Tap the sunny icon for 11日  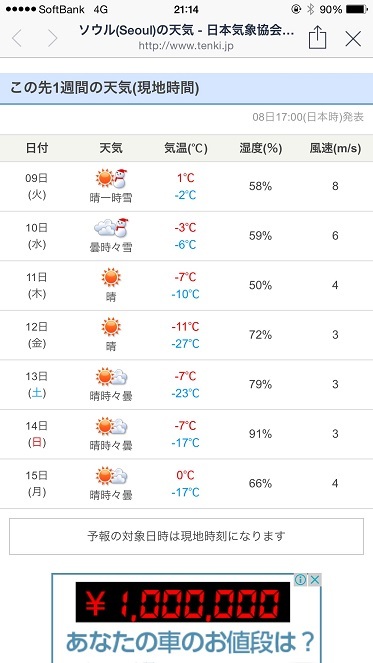click(111, 277)
